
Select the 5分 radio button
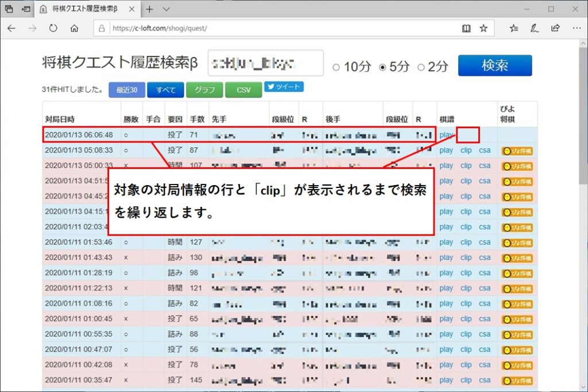pyautogui.click(x=382, y=67)
